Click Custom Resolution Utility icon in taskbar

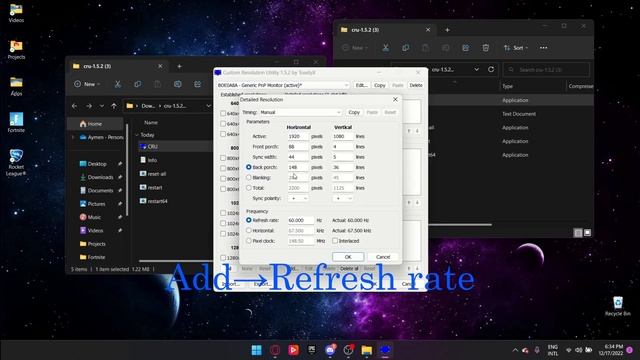[x=385, y=350]
